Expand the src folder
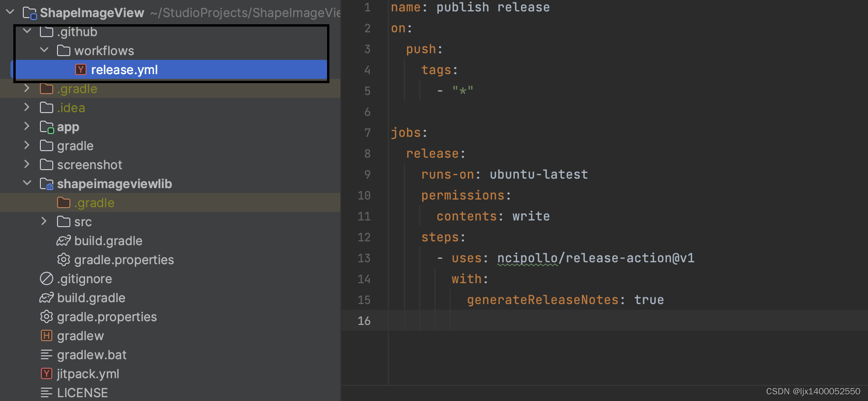 [44, 221]
